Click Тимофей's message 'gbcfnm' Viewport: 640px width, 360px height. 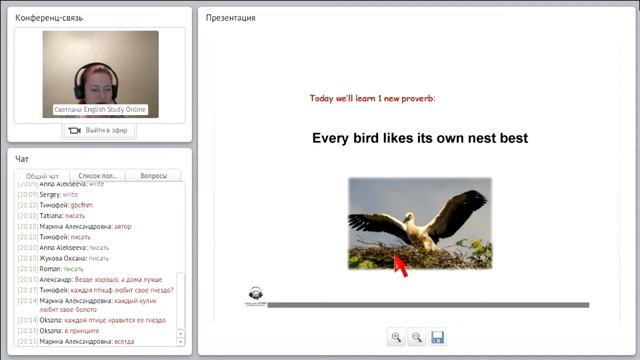click(82, 205)
